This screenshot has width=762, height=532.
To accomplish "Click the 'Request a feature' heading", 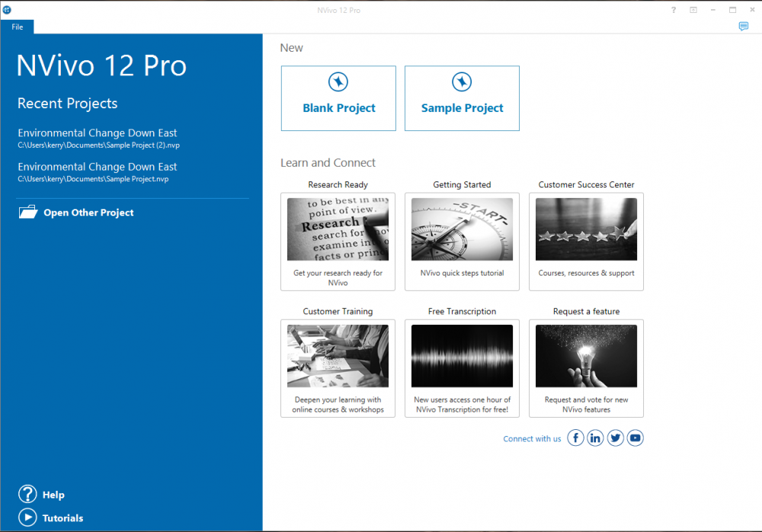I will coord(586,311).
